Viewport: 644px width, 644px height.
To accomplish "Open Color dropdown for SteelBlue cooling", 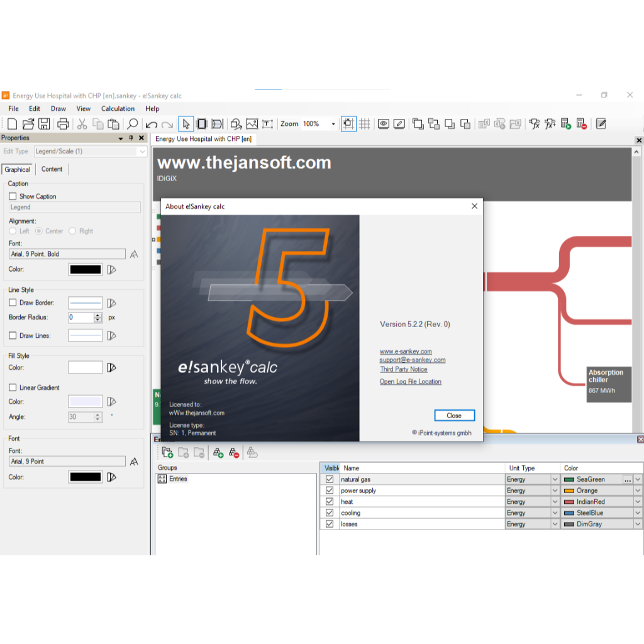I will (638, 513).
